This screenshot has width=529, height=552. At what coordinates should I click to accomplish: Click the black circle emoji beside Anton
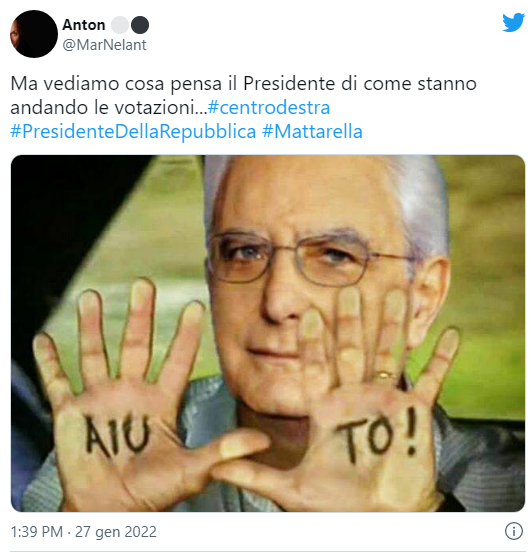[x=140, y=25]
